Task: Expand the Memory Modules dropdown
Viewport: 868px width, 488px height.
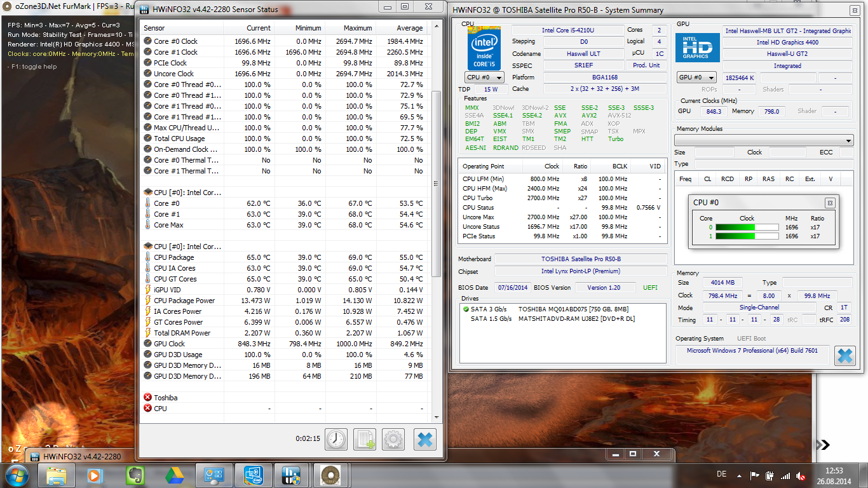Action: tap(764, 140)
